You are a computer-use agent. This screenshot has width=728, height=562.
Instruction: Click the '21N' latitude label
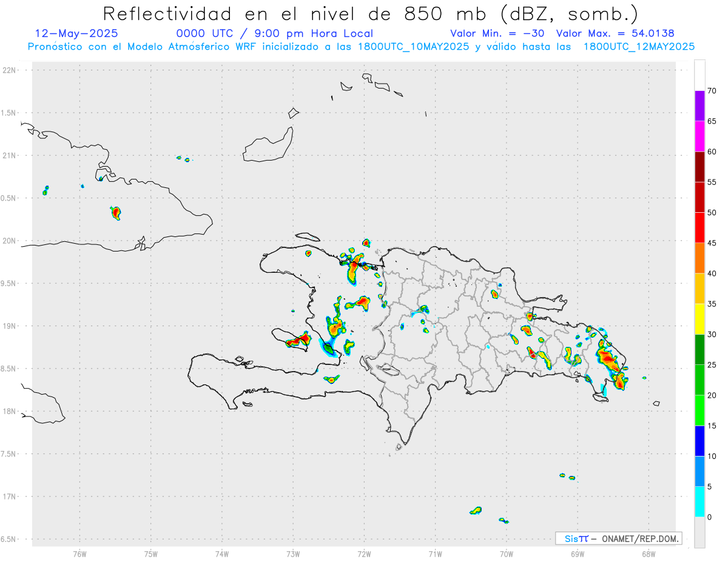pos(10,156)
